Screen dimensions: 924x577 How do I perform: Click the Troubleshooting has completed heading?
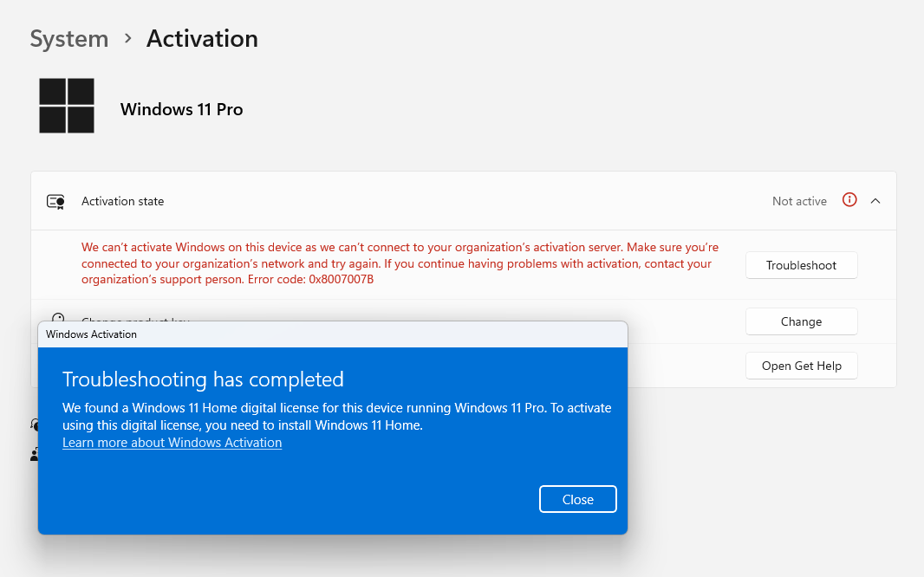[x=203, y=379]
